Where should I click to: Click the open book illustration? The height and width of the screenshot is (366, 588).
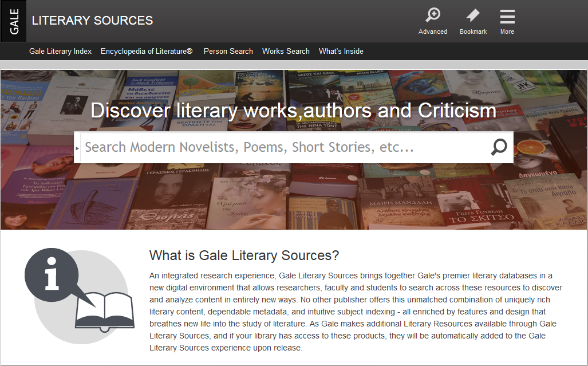coord(105,312)
